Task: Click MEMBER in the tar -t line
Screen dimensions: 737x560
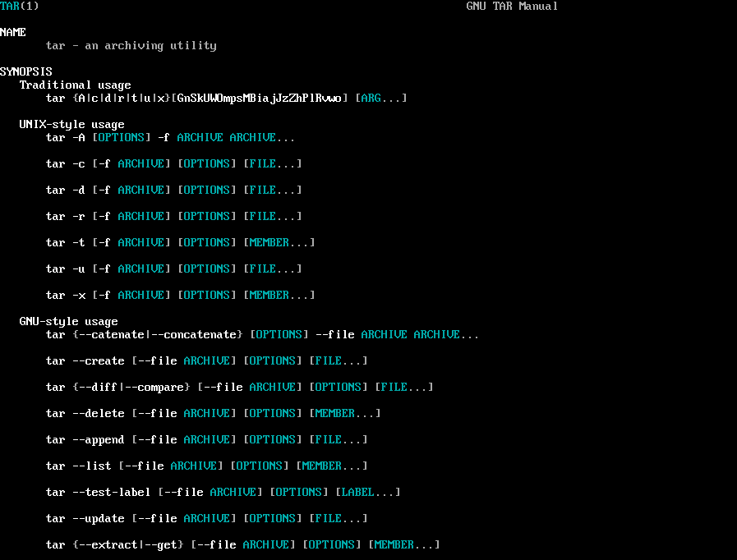Action: point(269,243)
